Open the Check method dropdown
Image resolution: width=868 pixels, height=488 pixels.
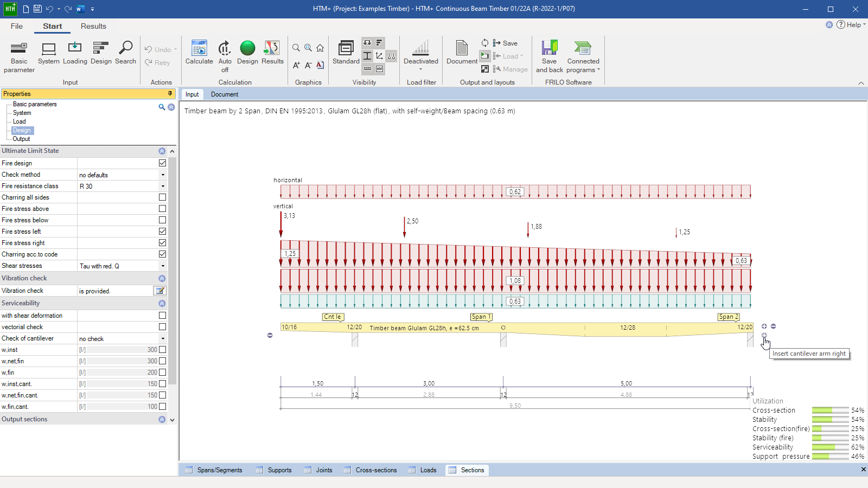tap(162, 175)
